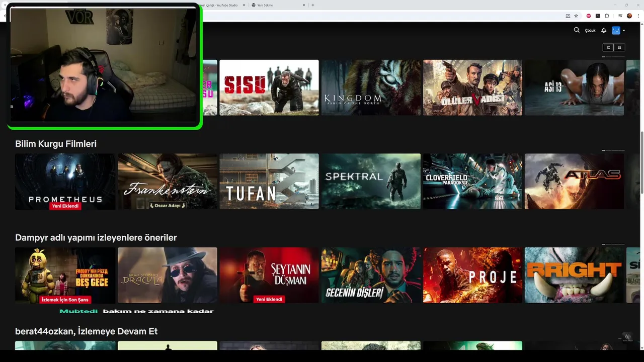Switch to grid view toggle

point(619,47)
